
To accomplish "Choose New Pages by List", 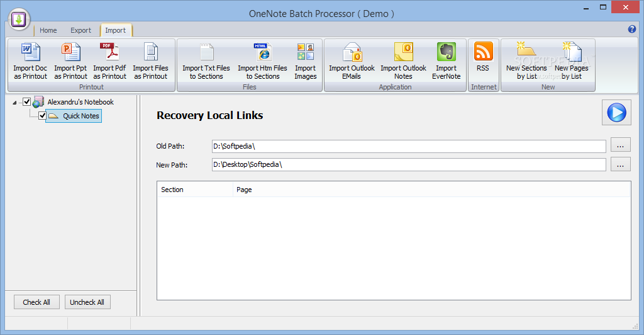I will coord(572,61).
